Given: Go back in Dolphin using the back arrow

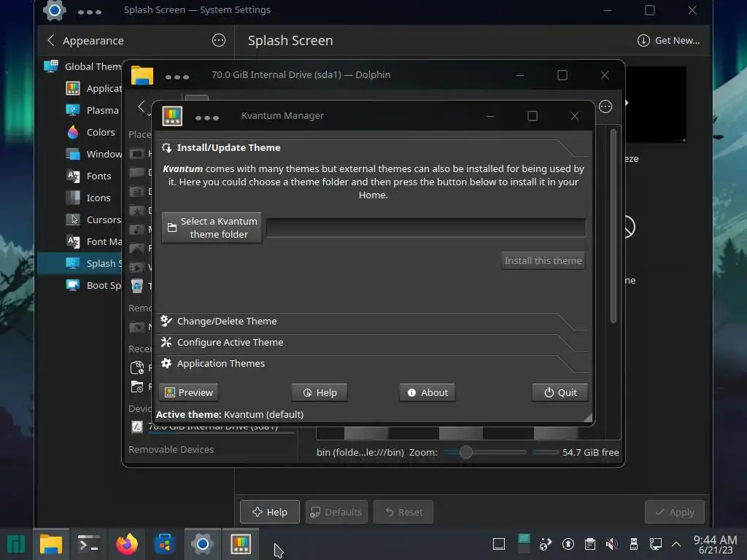Looking at the screenshot, I should tap(142, 106).
